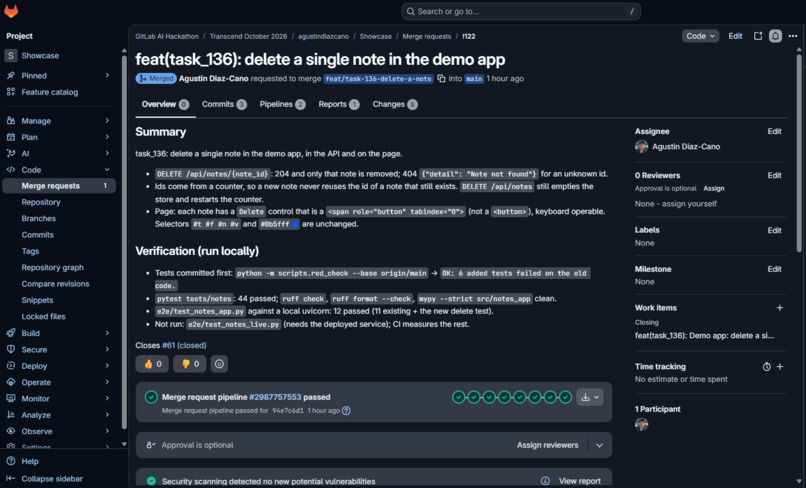Click the sidebar vertical scrollbar

(124, 242)
